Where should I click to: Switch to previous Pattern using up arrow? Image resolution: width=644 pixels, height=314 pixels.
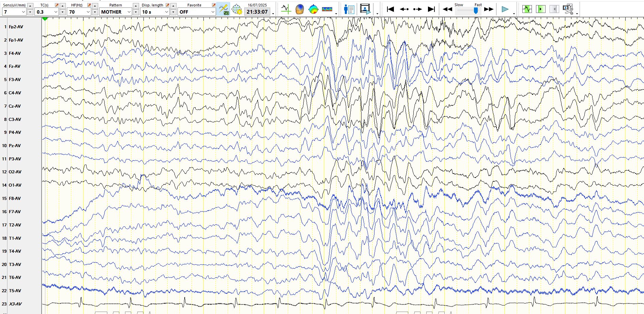click(x=136, y=6)
